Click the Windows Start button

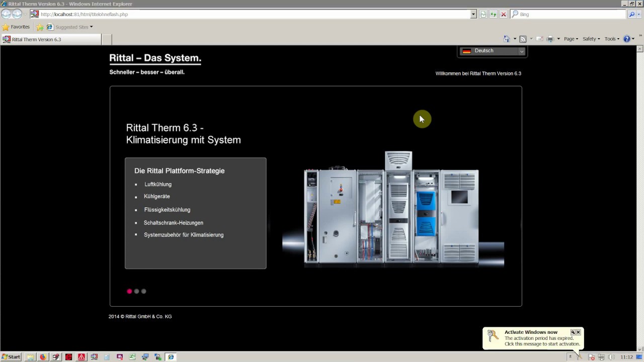(x=11, y=357)
